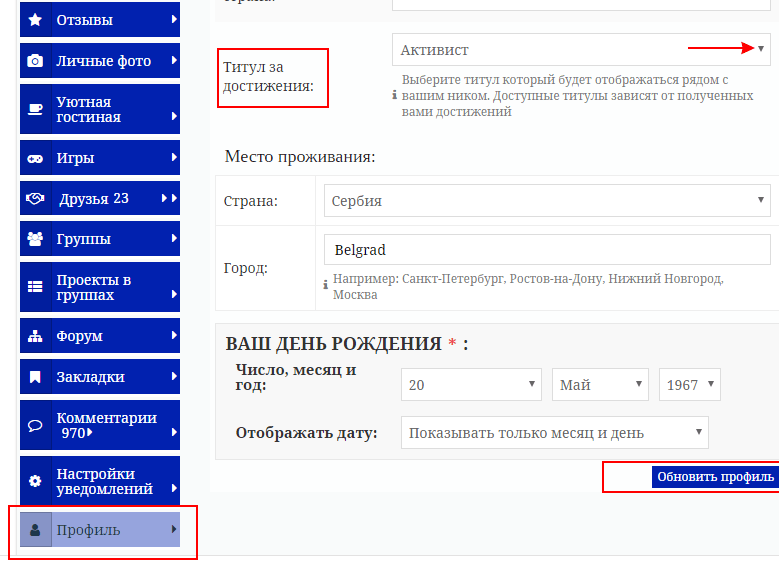Viewport: 779px width, 569px height.
Task: Click the camera icon for Личные фото
Action: pos(35,61)
